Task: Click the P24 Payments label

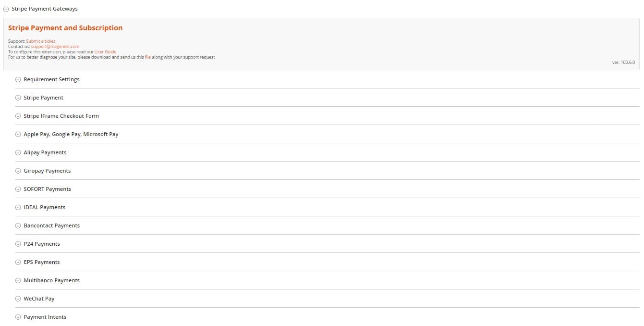Action: click(x=42, y=244)
